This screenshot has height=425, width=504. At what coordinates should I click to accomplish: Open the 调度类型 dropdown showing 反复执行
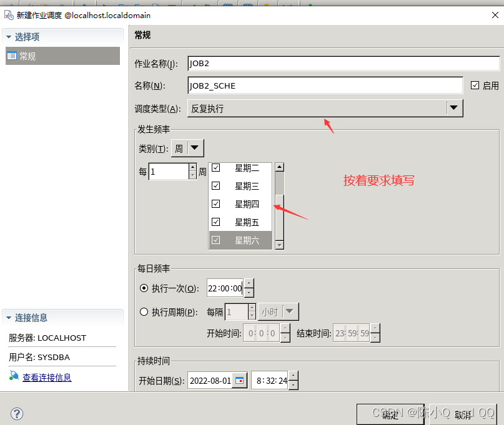pyautogui.click(x=454, y=107)
